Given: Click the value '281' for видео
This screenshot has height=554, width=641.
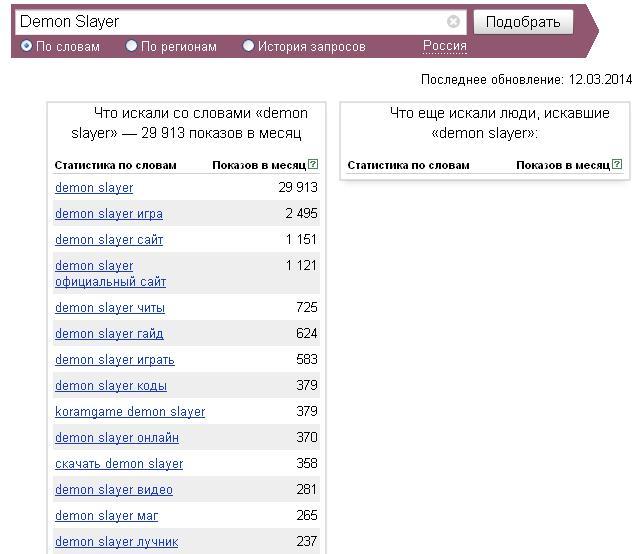Looking at the screenshot, I should [307, 489].
